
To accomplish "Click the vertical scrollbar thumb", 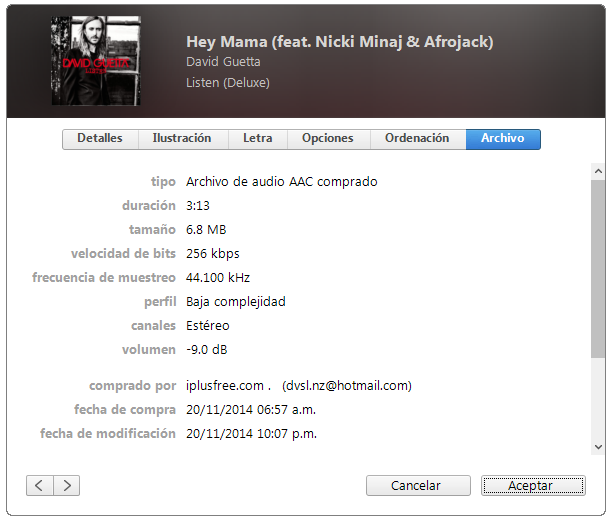I will 598,269.
